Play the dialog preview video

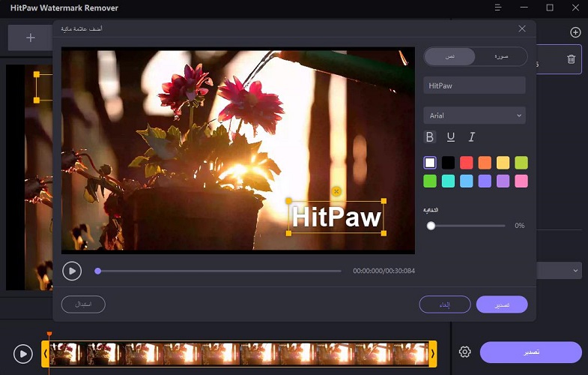tap(72, 271)
